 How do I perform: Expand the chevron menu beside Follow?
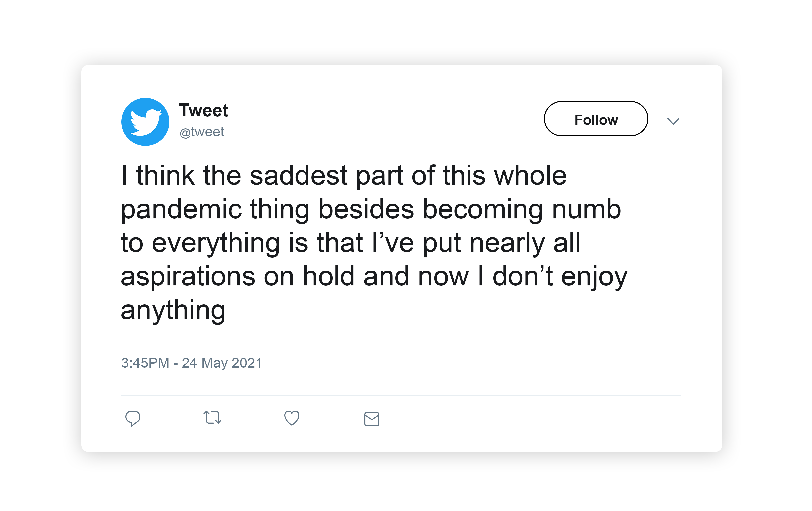673,121
